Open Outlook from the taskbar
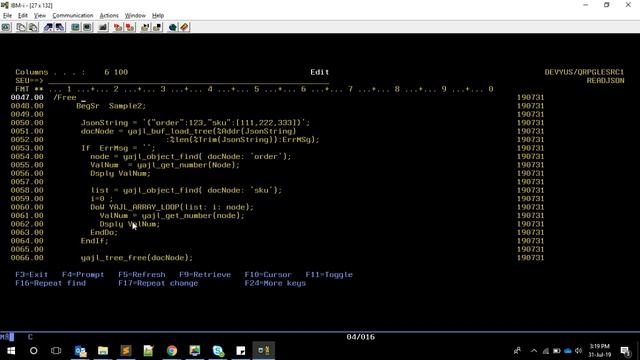The height and width of the screenshot is (360, 640). (80, 351)
